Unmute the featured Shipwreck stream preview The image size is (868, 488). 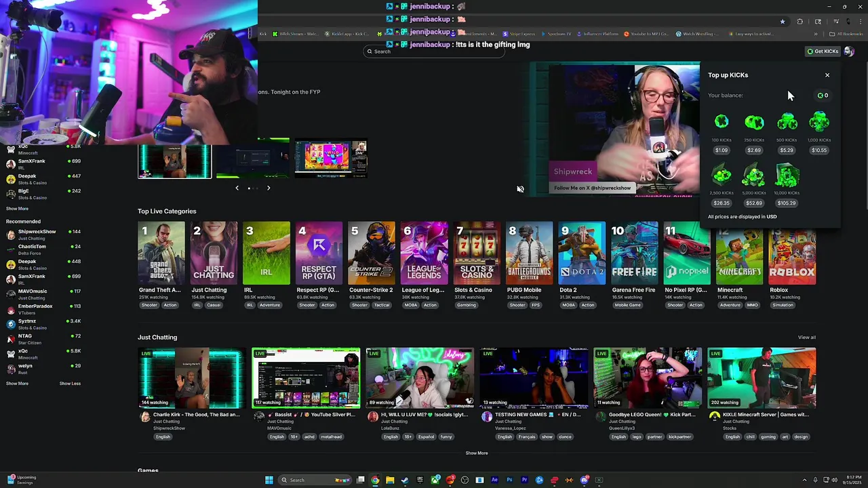pos(520,189)
